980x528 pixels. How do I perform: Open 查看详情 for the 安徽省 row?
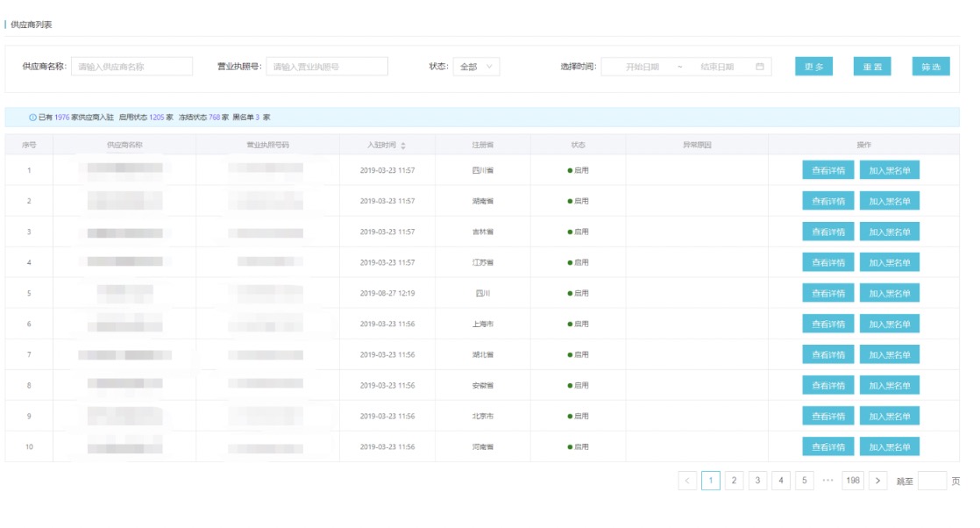click(x=828, y=385)
